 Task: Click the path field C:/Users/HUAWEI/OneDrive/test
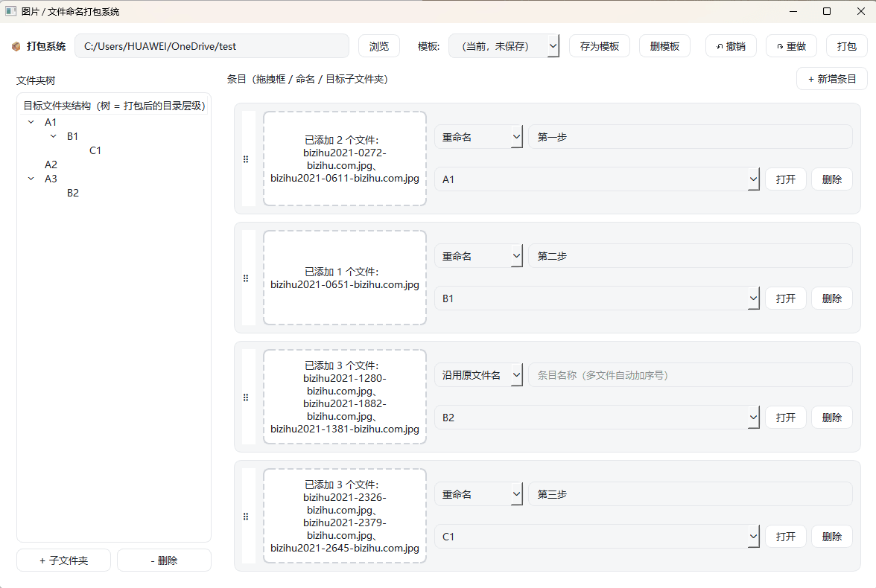tap(212, 46)
